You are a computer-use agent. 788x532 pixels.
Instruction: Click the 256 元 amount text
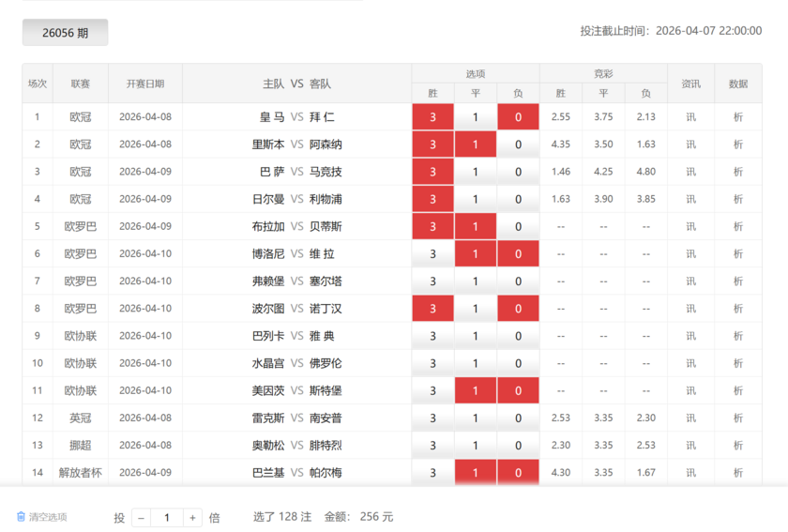pyautogui.click(x=376, y=517)
